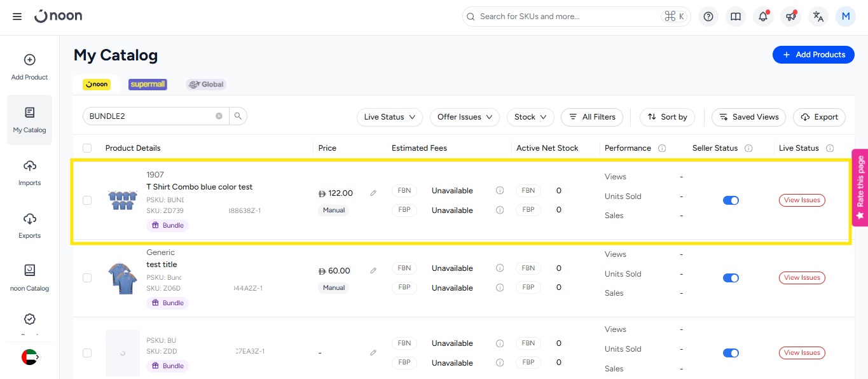Open the help question mark icon
The height and width of the screenshot is (379, 868).
tap(708, 17)
